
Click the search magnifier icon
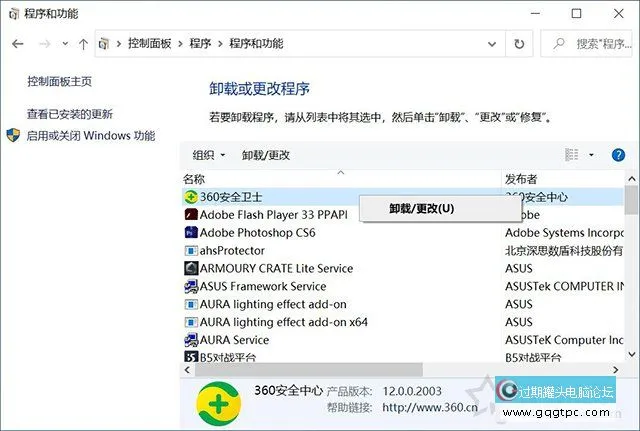[x=559, y=43]
